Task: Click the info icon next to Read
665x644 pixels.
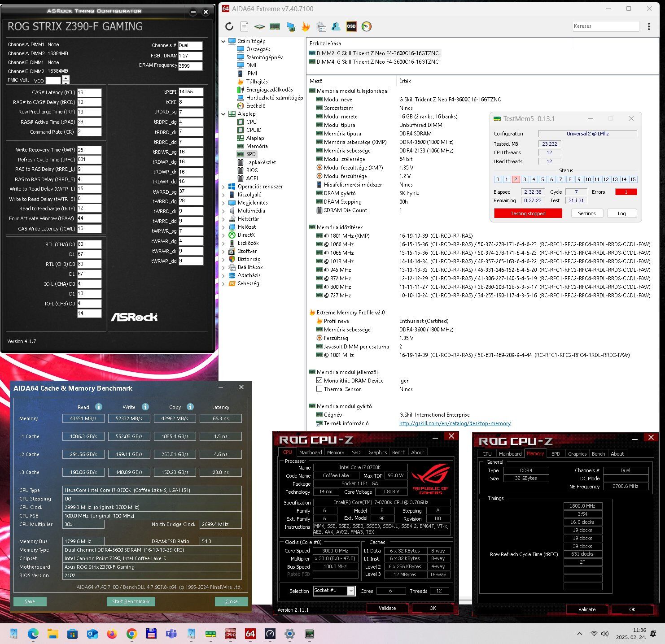Action: point(99,407)
